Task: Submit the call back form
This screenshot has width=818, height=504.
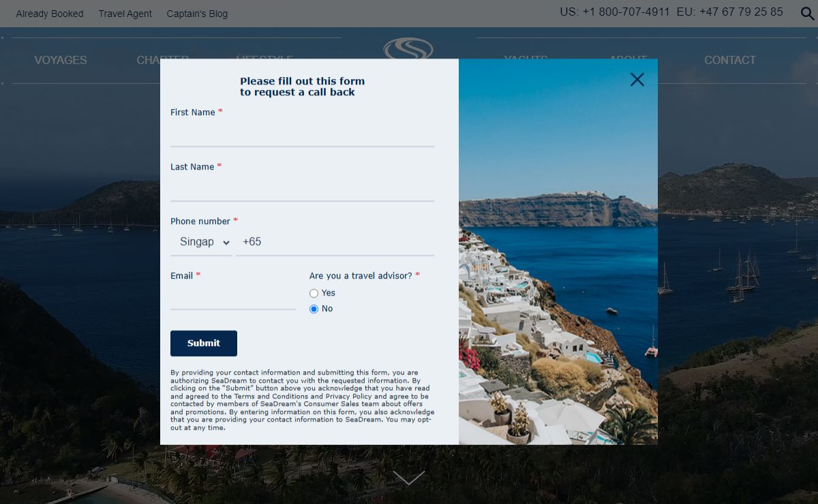Action: tap(204, 343)
